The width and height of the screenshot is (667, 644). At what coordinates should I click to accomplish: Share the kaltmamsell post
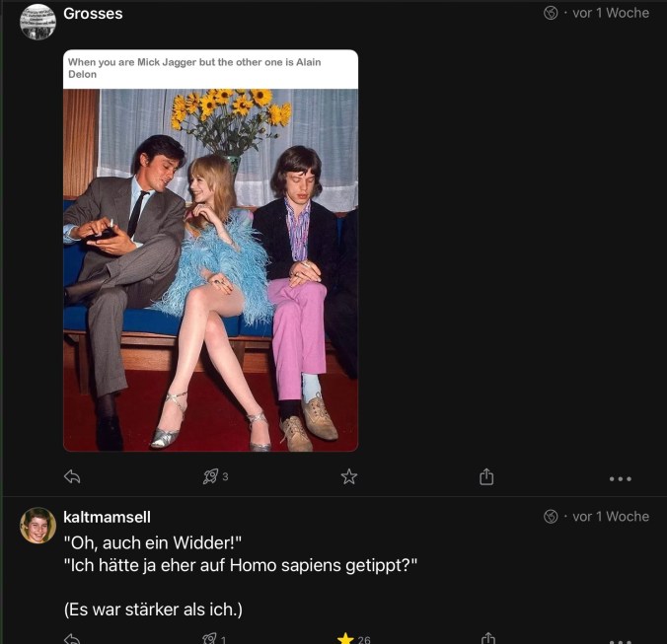pyautogui.click(x=486, y=639)
